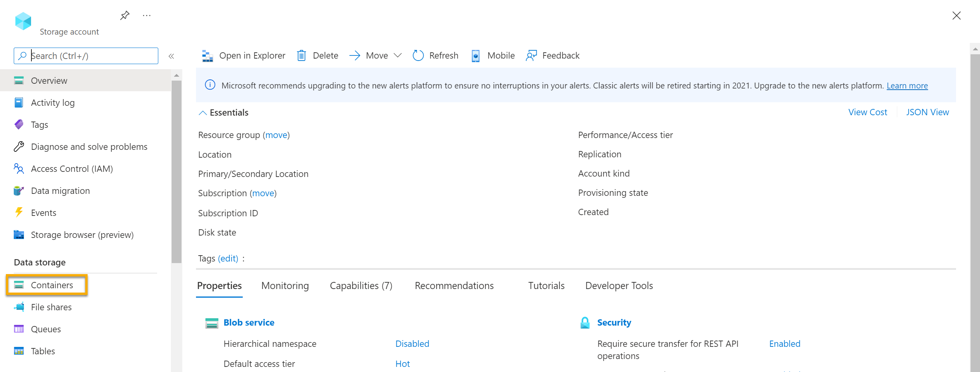
Task: Send feedback via Feedback icon
Action: tap(531, 56)
